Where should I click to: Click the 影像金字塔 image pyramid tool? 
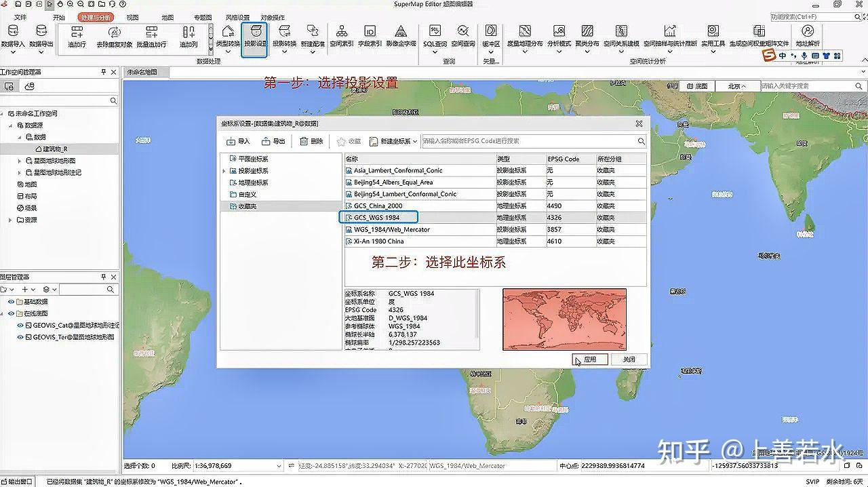click(x=402, y=39)
